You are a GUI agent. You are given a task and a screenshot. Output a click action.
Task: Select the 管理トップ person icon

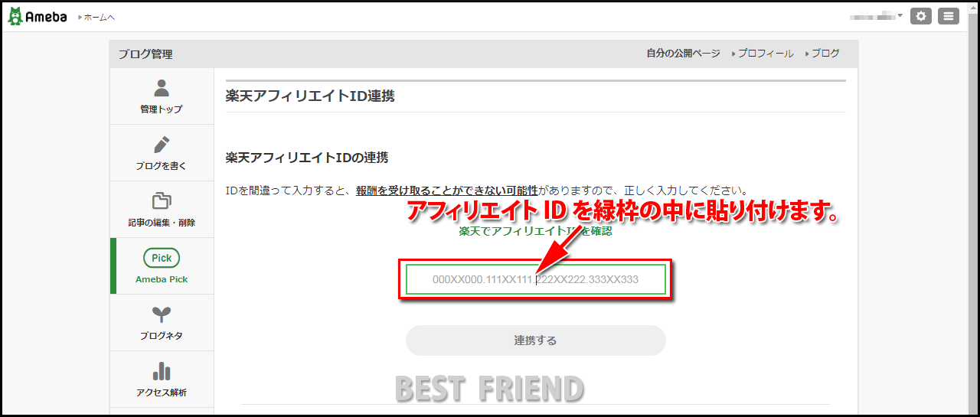[162, 87]
